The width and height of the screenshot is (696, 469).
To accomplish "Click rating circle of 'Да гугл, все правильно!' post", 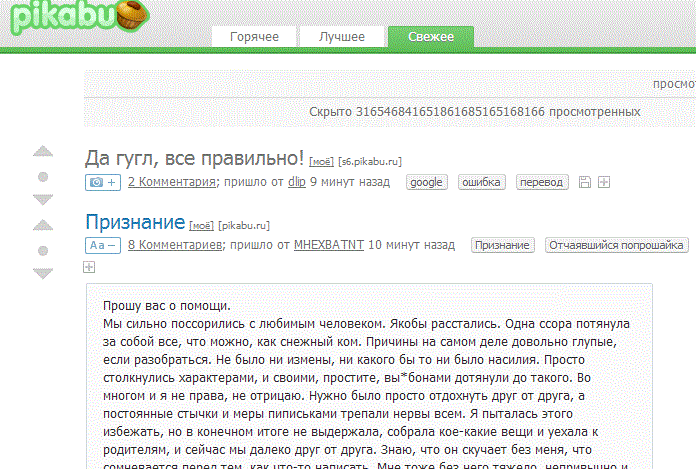I will (x=43, y=177).
